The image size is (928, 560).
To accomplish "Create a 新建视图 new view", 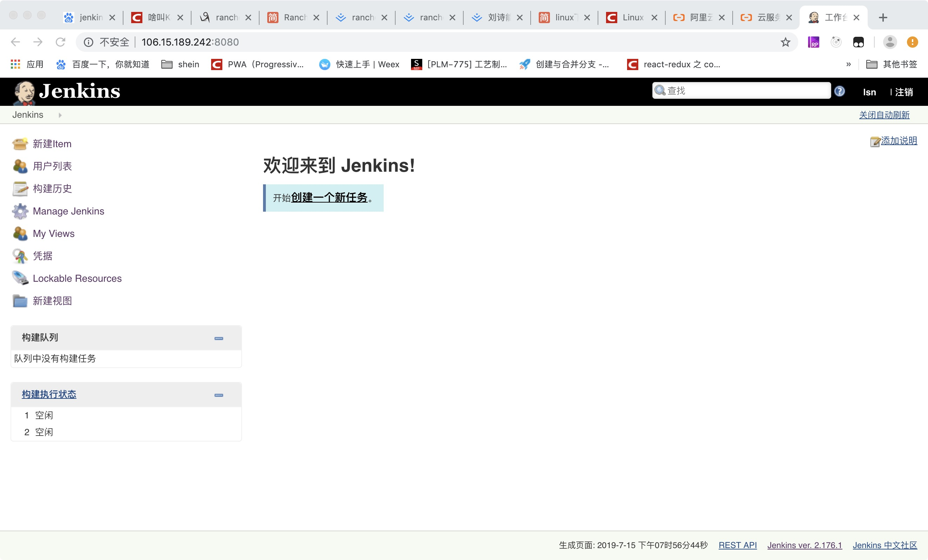I will pyautogui.click(x=52, y=301).
